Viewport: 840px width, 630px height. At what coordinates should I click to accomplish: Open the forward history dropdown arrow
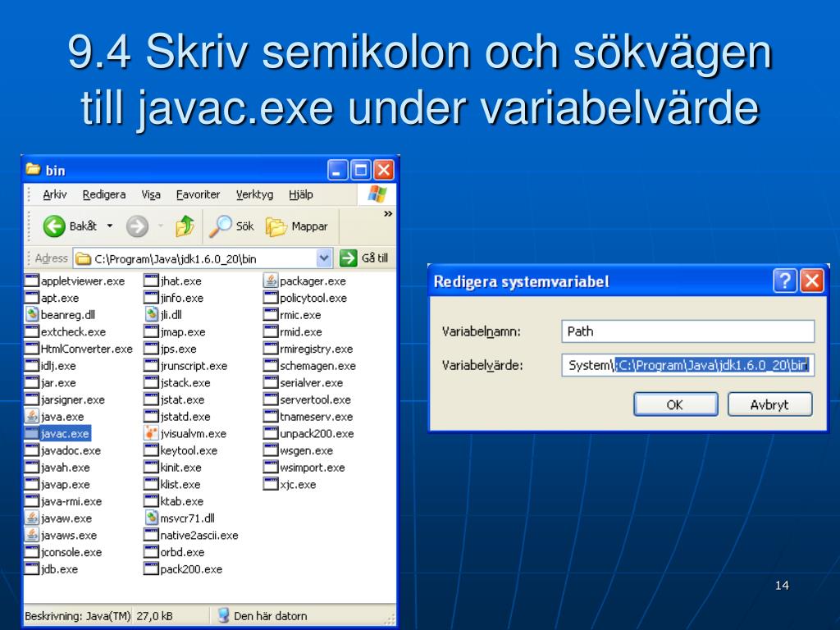coord(160,226)
